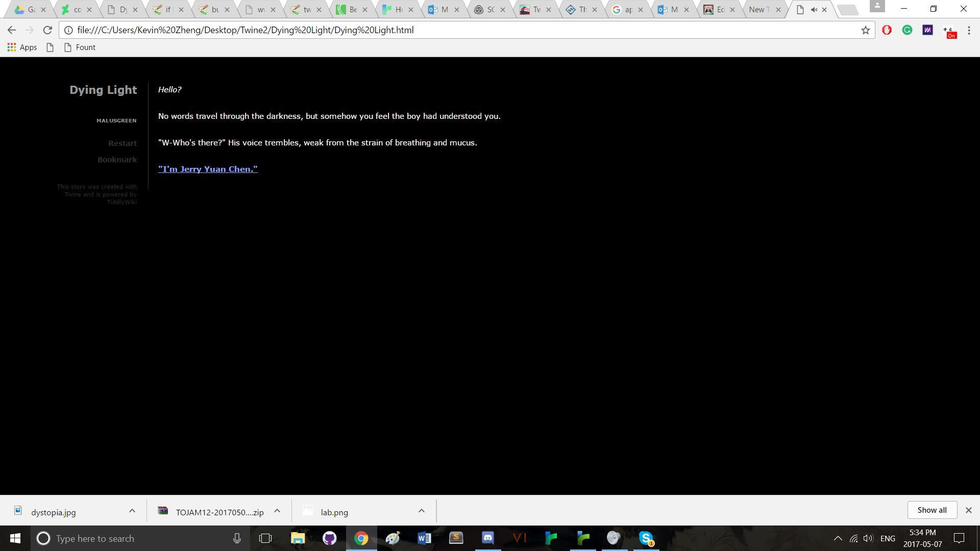This screenshot has height=551, width=980.
Task: Select the "I'm Jerry Yuan Chen." link
Action: pos(208,169)
